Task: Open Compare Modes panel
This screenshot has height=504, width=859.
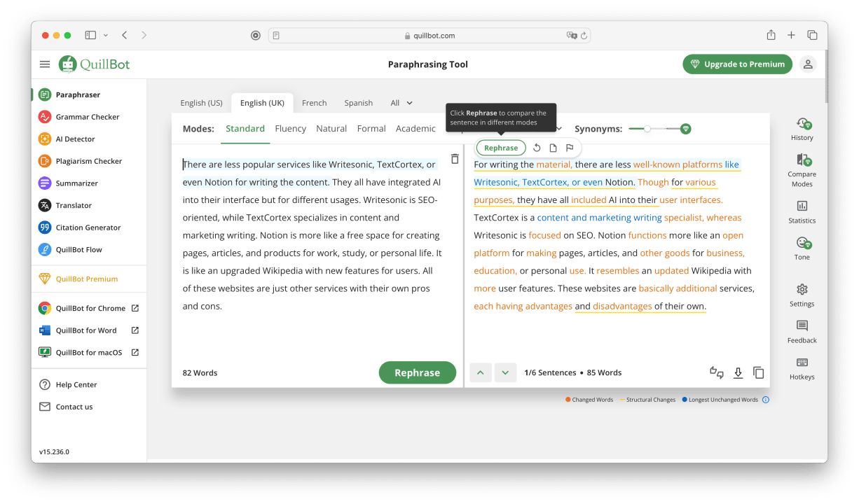Action: click(x=802, y=171)
